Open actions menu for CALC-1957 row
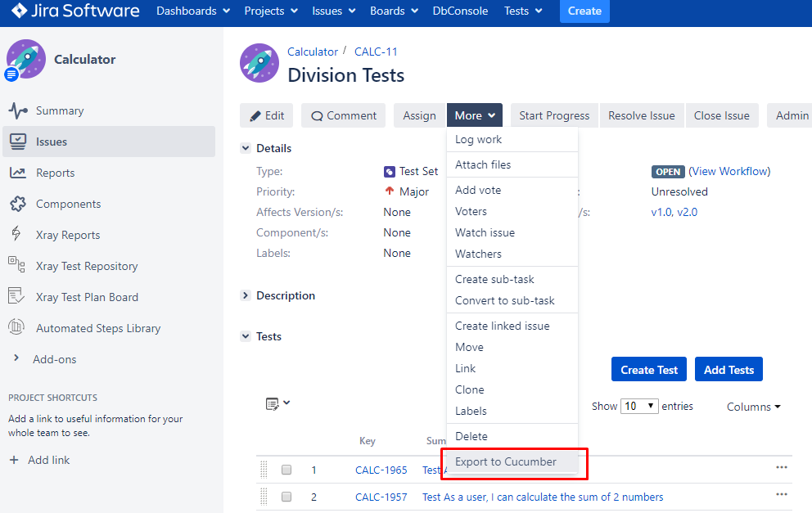Image resolution: width=812 pixels, height=513 pixels. (782, 494)
